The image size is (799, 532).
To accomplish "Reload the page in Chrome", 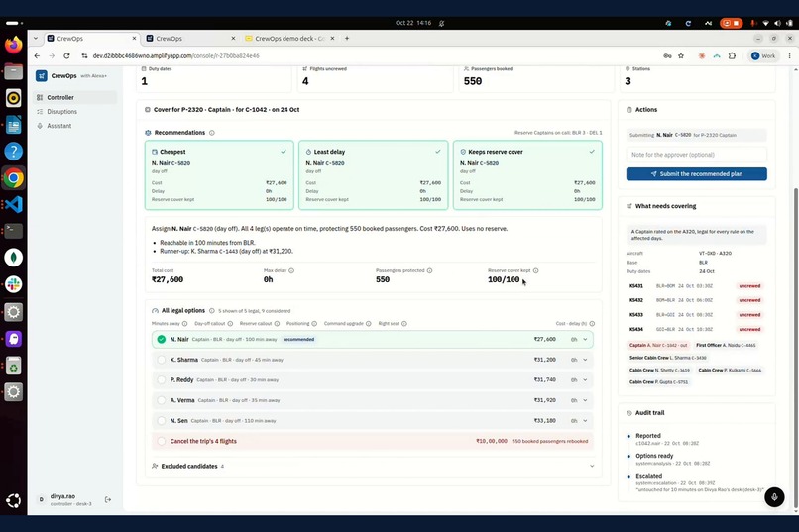I will tap(66, 56).
